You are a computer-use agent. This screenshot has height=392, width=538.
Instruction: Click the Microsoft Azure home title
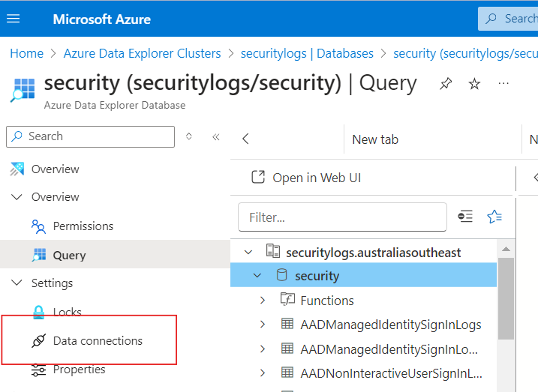pos(101,19)
